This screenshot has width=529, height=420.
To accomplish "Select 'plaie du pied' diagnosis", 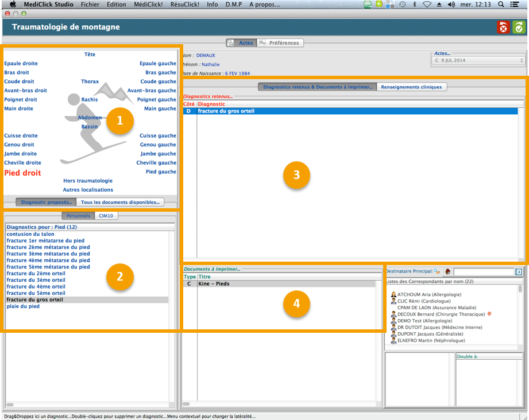I will 23,306.
